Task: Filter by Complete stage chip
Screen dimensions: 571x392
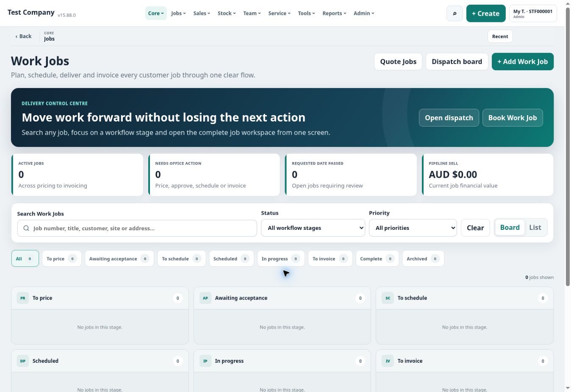Action: coord(377,259)
